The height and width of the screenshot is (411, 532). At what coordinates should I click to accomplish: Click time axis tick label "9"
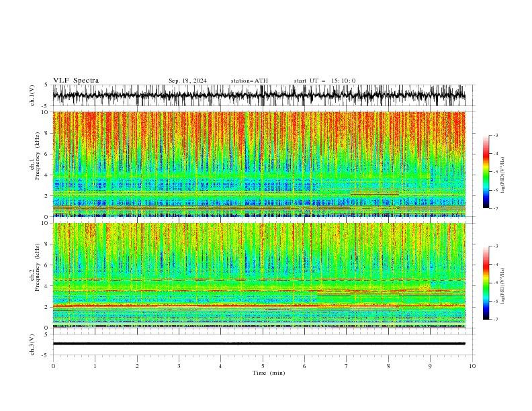point(430,366)
